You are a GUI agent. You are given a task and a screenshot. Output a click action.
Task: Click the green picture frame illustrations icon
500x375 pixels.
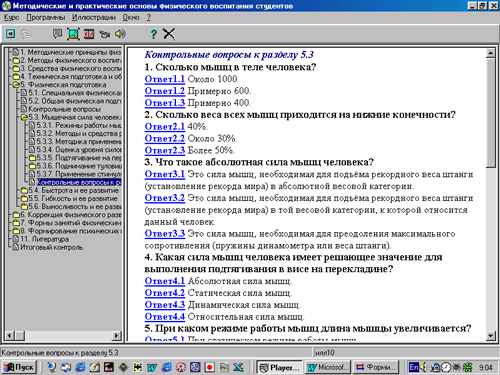tap(73, 34)
